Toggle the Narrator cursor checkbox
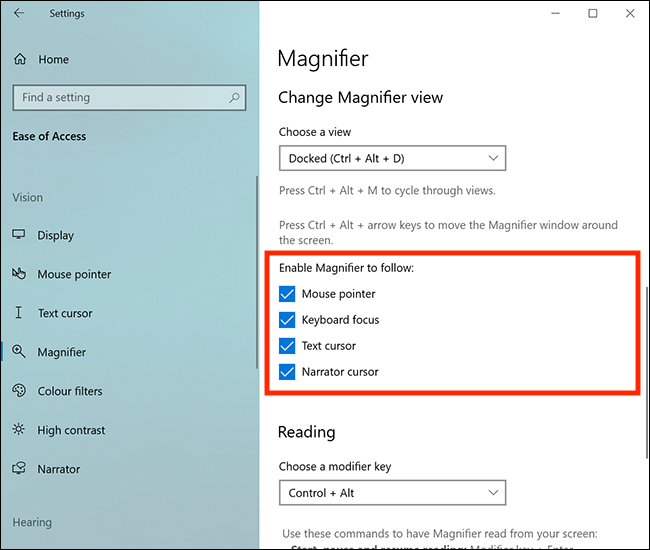The height and width of the screenshot is (550, 650). pos(288,372)
